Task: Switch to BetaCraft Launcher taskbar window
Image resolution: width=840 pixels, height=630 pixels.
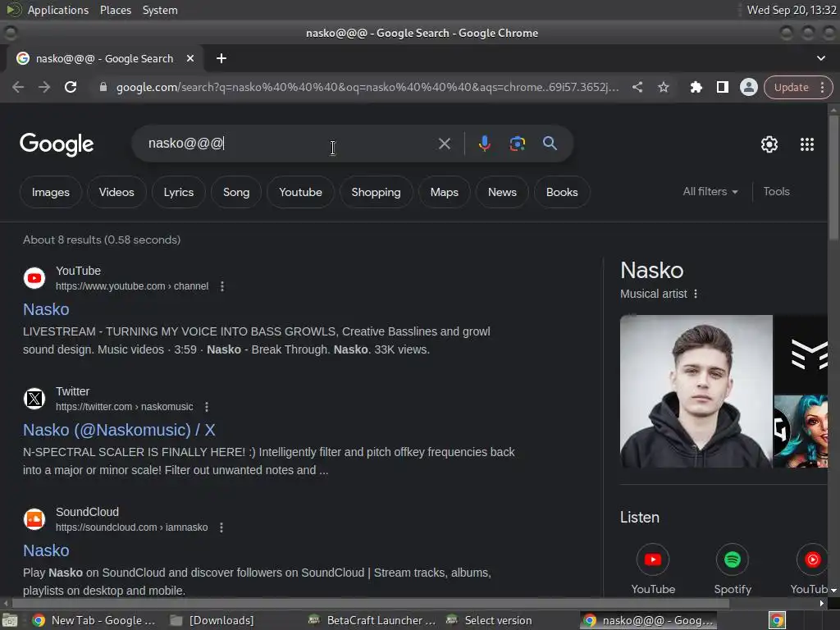Action: point(372,620)
